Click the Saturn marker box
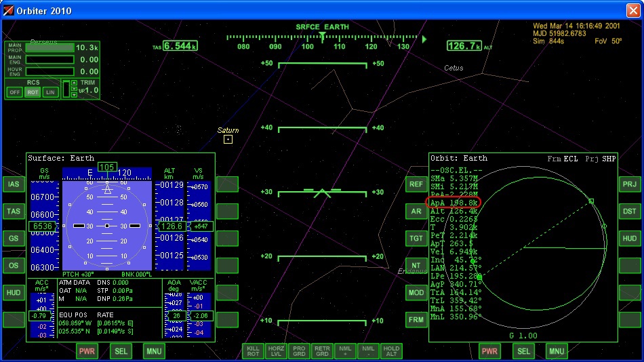 [228, 139]
